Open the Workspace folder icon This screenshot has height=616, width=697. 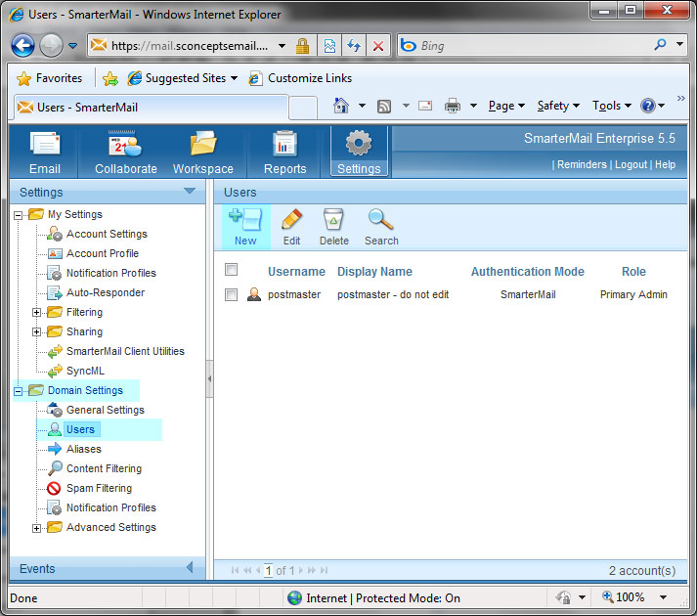(x=203, y=145)
